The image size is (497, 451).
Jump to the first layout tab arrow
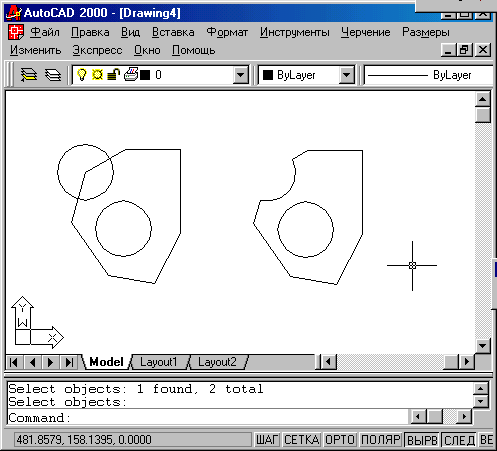[14, 362]
